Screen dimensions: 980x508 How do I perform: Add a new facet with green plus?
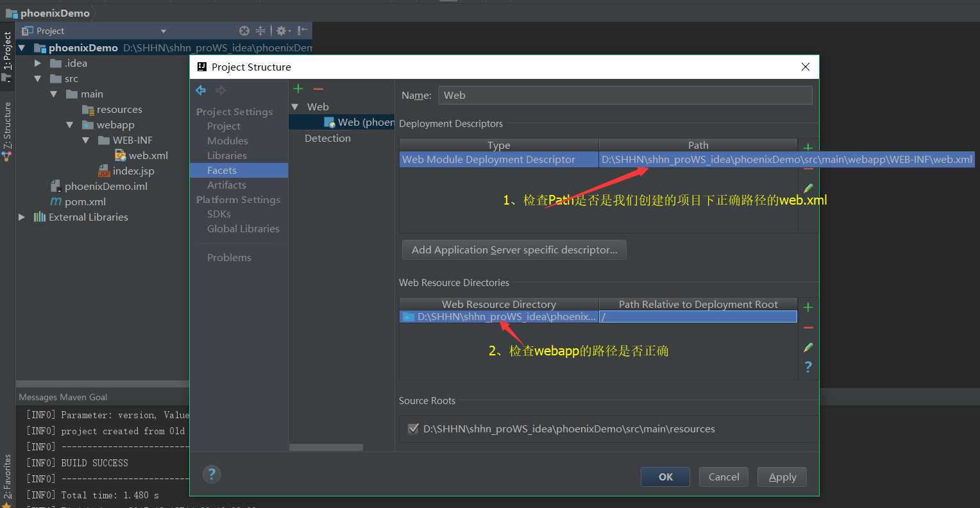[x=298, y=89]
